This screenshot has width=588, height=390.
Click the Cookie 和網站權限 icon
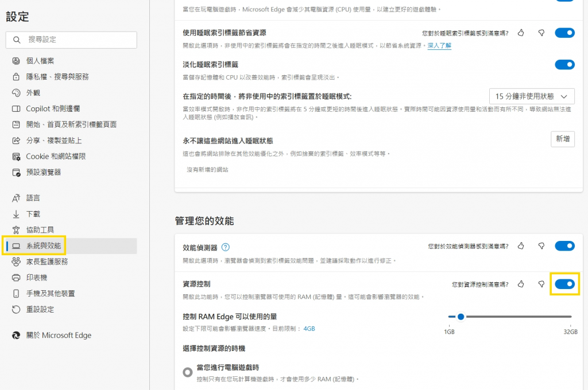pos(16,157)
